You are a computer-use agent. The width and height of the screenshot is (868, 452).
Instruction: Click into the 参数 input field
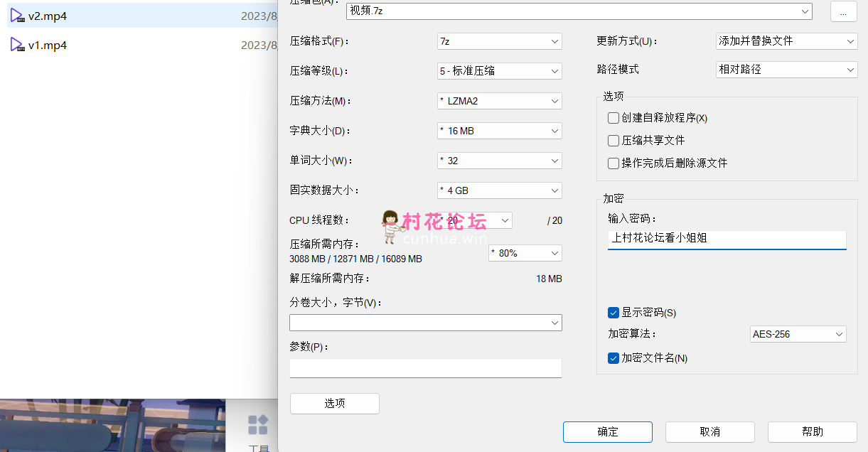(x=426, y=368)
